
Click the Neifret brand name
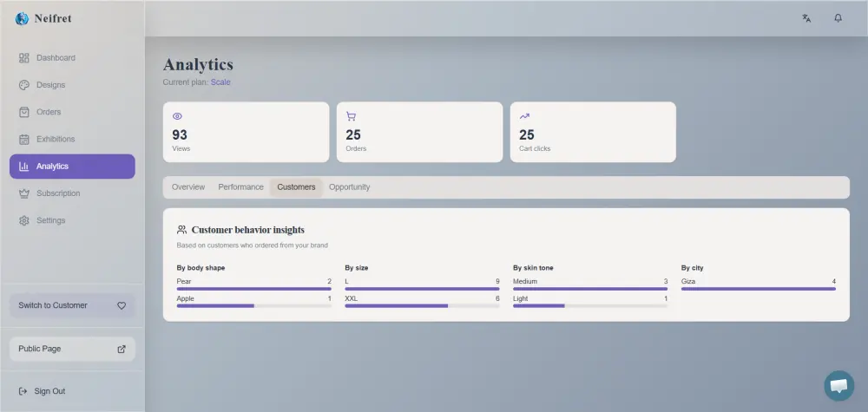coord(53,19)
